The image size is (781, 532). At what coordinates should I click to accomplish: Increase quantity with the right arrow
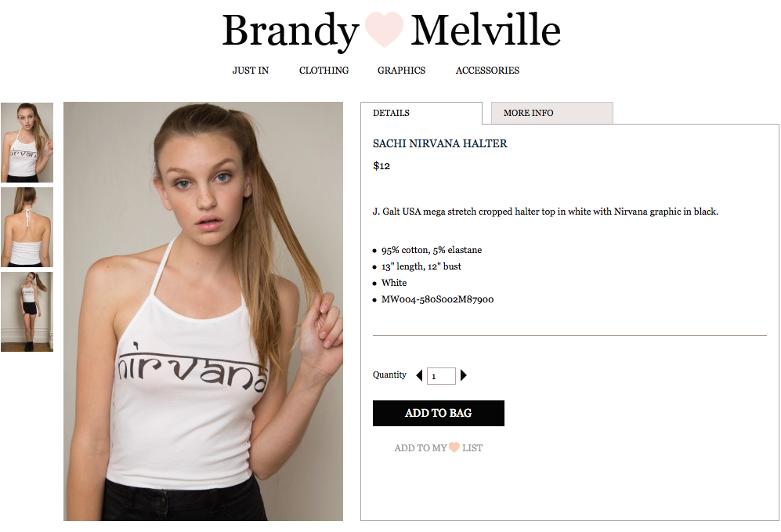point(463,375)
